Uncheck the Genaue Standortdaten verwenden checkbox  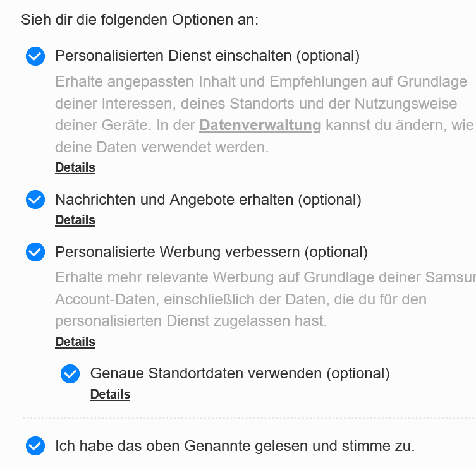click(x=70, y=374)
